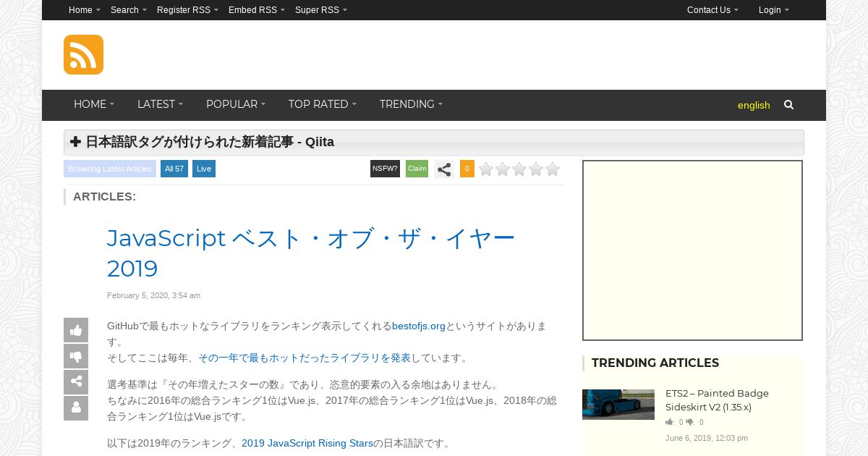
Task: Switch language via english link
Action: click(754, 105)
